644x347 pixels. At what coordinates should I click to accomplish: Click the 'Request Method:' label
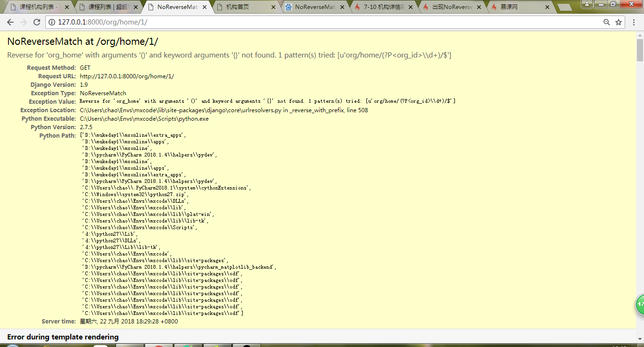click(x=51, y=68)
